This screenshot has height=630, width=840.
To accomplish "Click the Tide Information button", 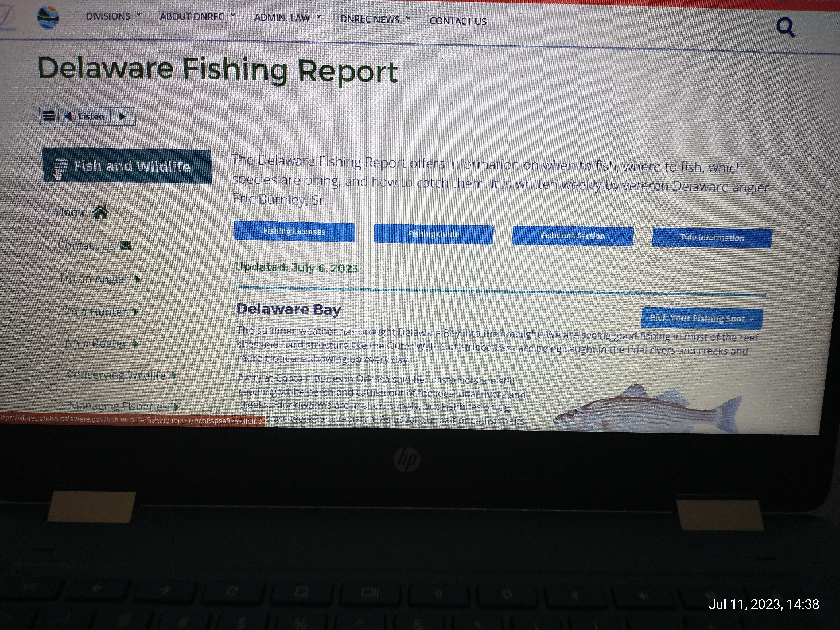I will click(x=712, y=238).
